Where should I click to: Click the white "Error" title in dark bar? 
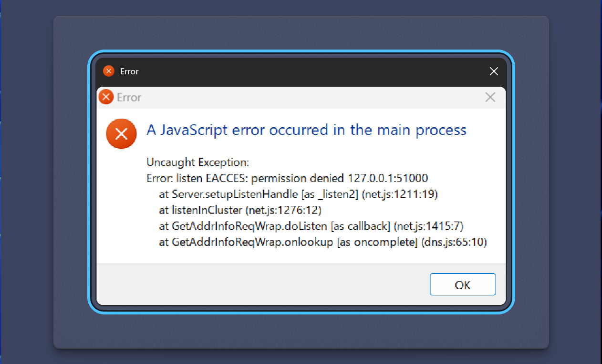click(x=129, y=71)
